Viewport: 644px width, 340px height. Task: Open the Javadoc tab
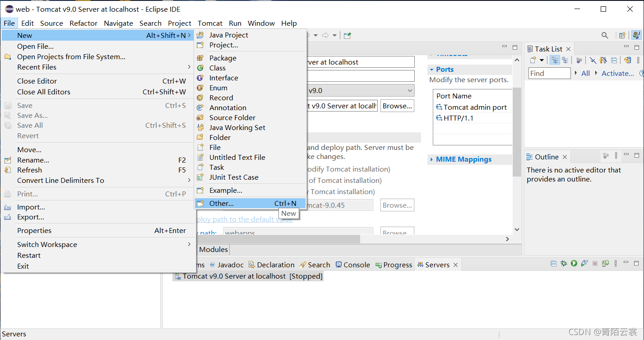coord(227,265)
